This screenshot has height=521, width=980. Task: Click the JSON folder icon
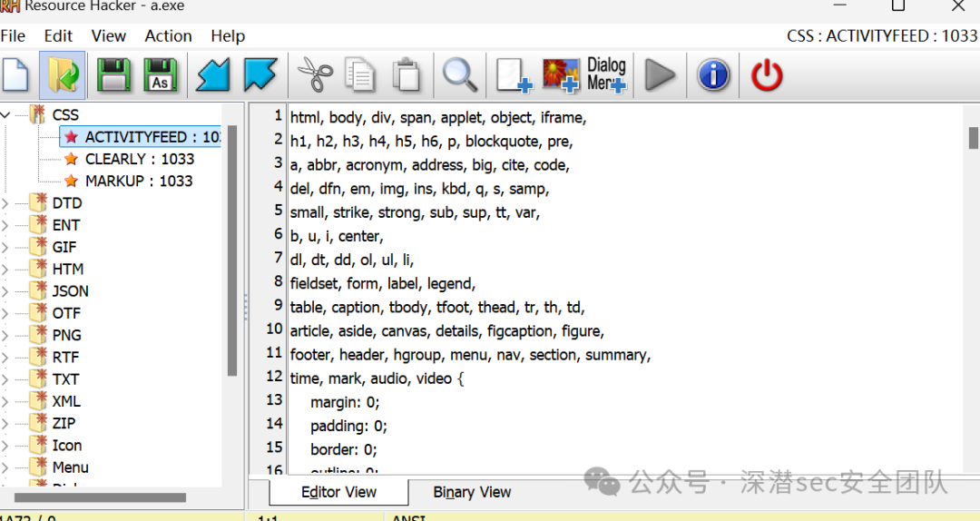(x=39, y=290)
